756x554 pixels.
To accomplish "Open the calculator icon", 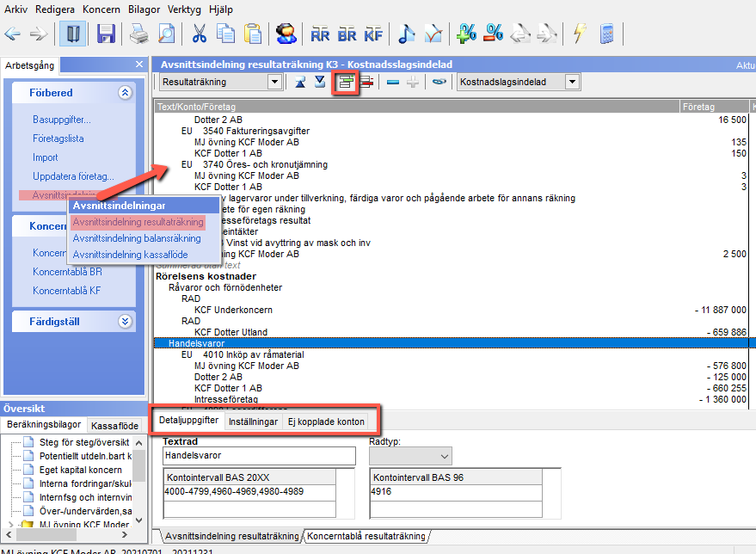I will (607, 34).
